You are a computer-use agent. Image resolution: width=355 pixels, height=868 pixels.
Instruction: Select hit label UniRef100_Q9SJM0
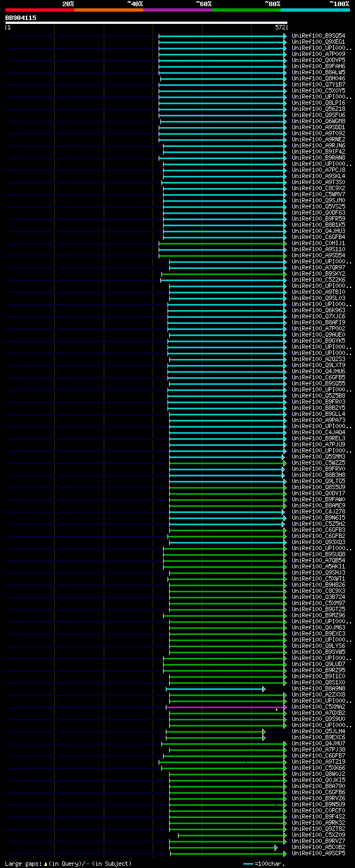pyautogui.click(x=318, y=200)
